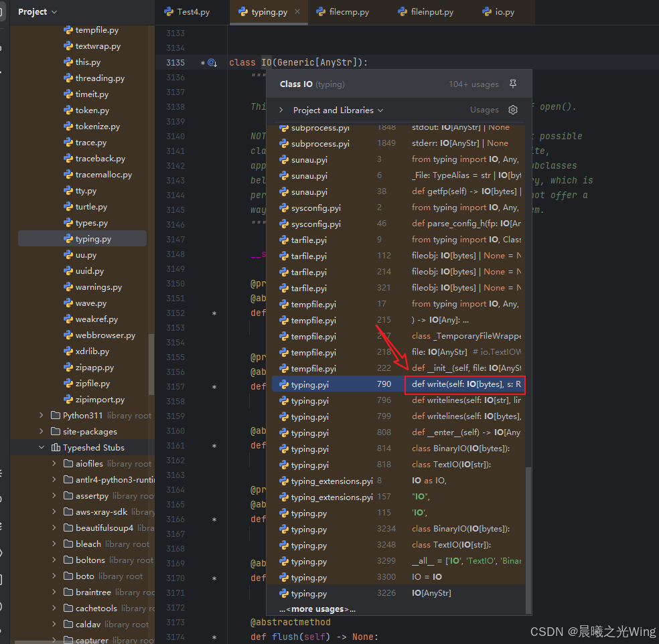Open tempfile.py in project tree
The width and height of the screenshot is (659, 644).
point(91,30)
